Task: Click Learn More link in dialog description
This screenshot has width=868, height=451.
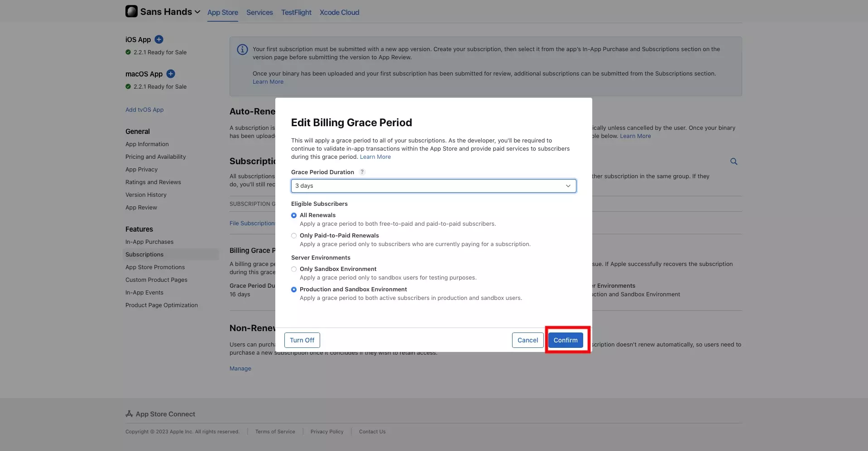Action: coord(375,157)
